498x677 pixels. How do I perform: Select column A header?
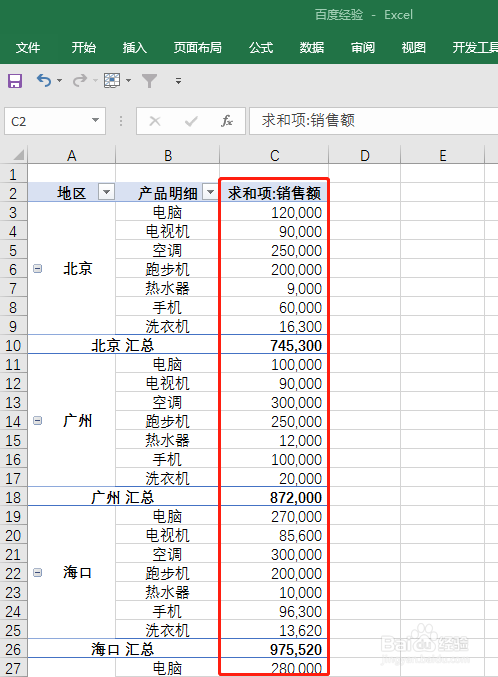(72, 155)
